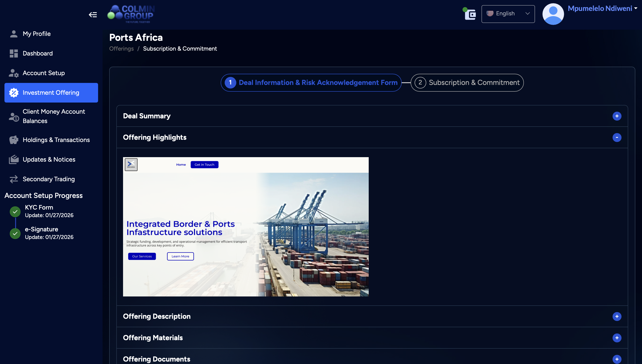
Task: Click the Secondary Trading swap arrows icon
Action: (x=14, y=179)
